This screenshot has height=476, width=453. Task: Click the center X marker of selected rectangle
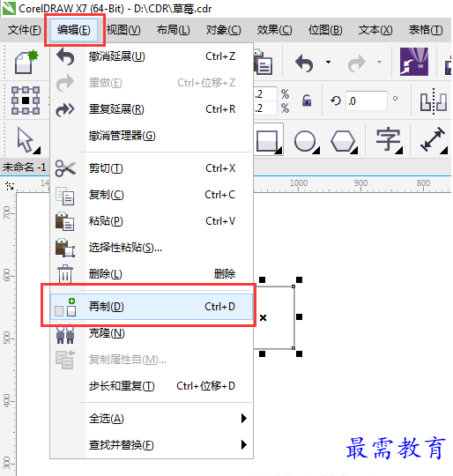[x=263, y=318]
